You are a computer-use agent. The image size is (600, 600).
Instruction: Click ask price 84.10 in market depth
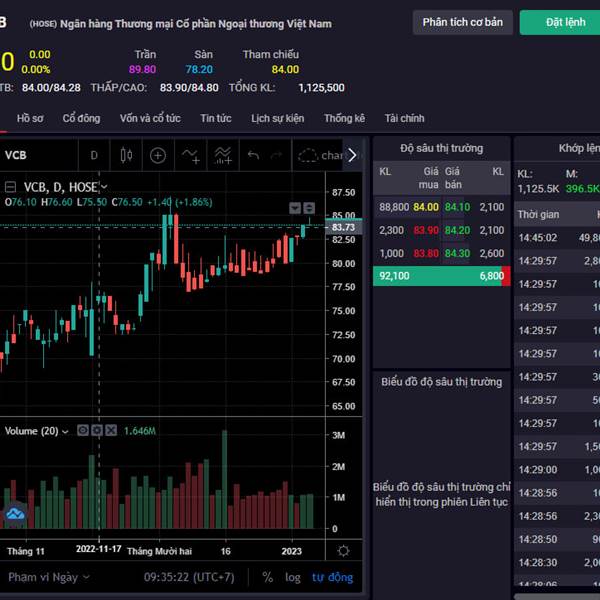tap(457, 207)
